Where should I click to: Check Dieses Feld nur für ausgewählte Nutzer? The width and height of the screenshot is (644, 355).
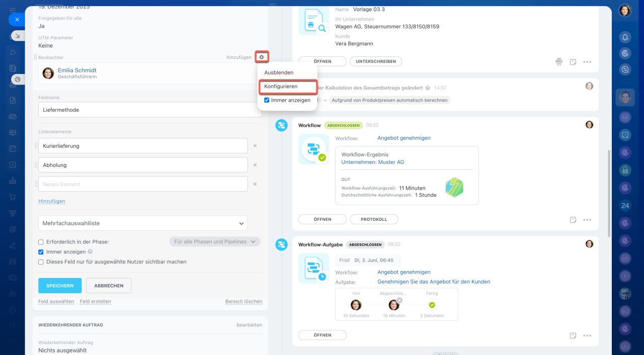pyautogui.click(x=41, y=262)
